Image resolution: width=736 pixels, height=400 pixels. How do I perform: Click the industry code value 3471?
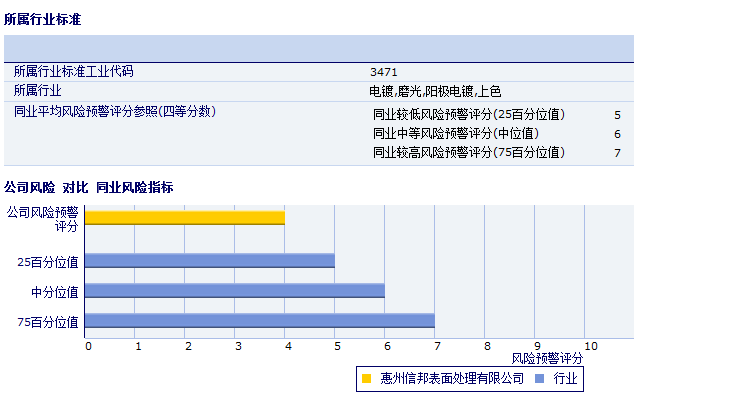point(384,72)
